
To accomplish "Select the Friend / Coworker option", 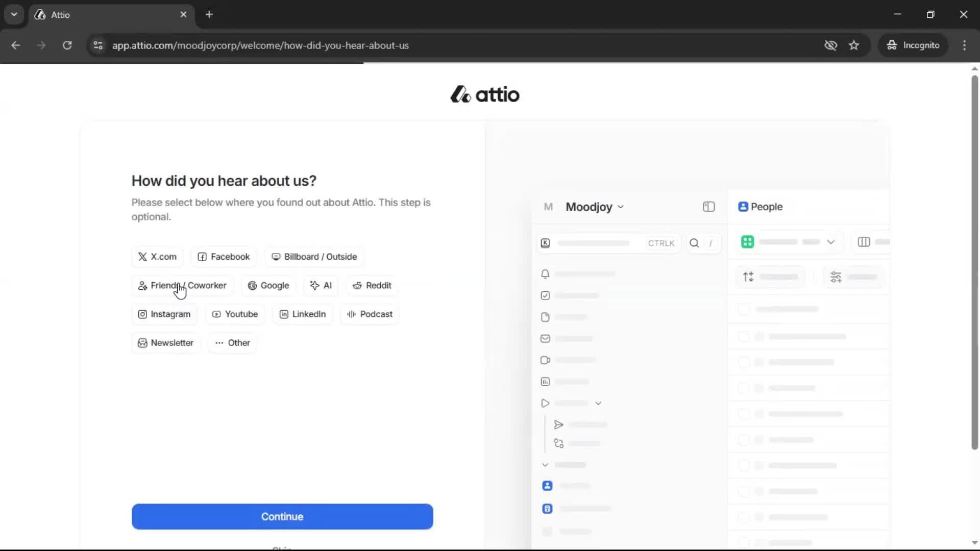I will pos(182,286).
